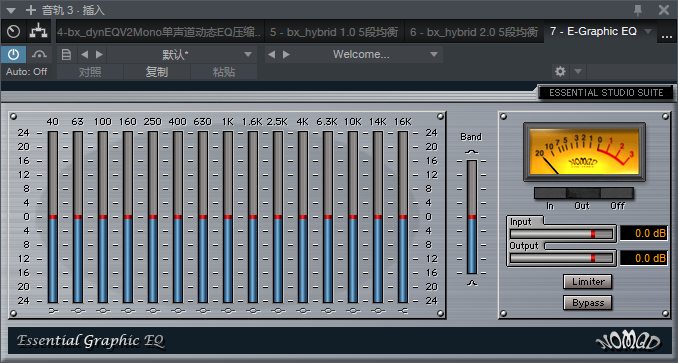Click the 对照 compare button

coord(90,72)
